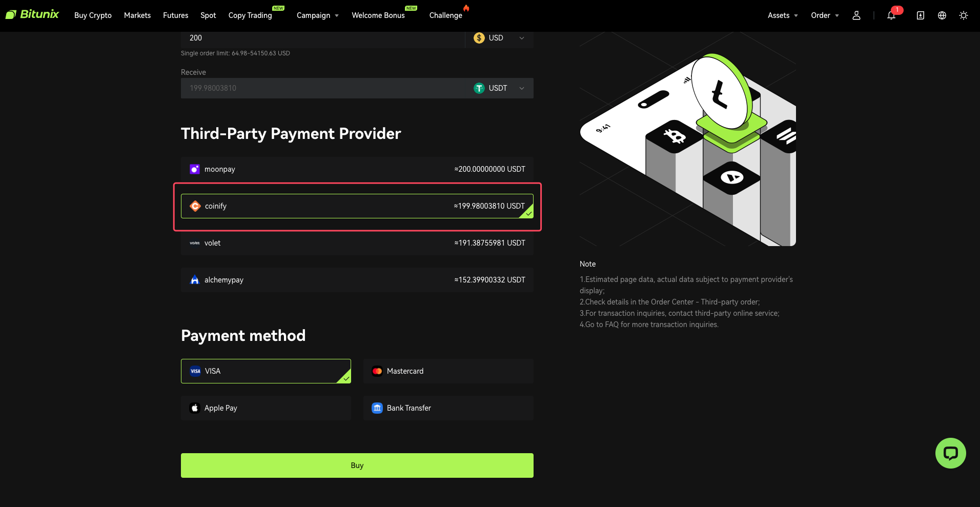Click the app download icon
Viewport: 980px width, 507px height.
[921, 15]
